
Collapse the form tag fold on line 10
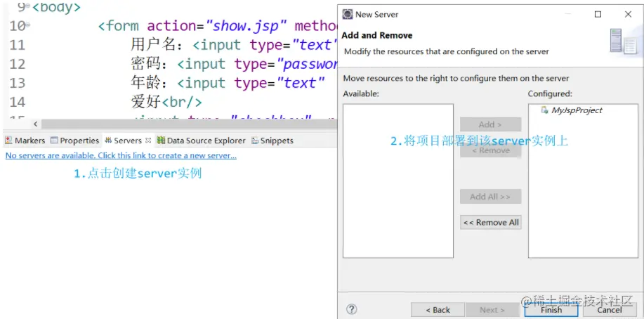point(28,25)
